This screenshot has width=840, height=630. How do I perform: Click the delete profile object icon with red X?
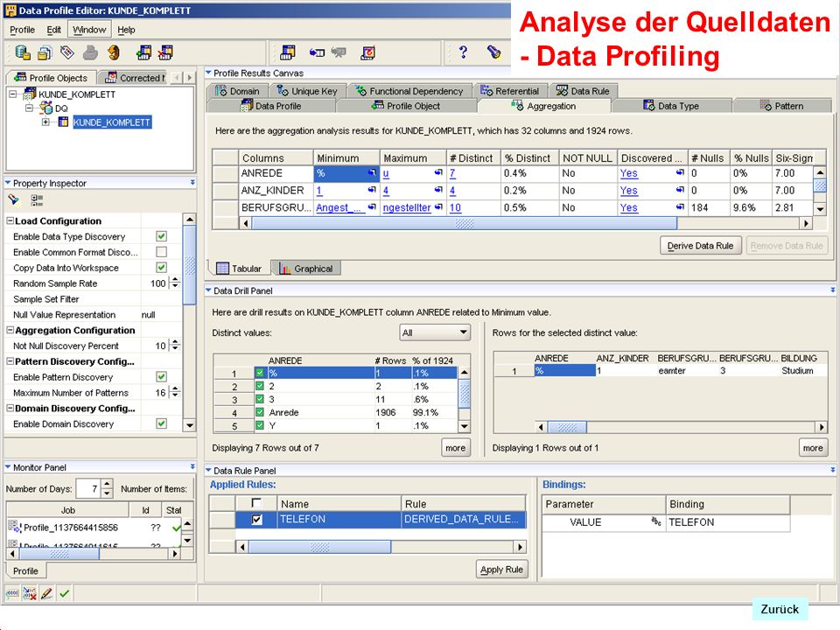click(x=165, y=52)
